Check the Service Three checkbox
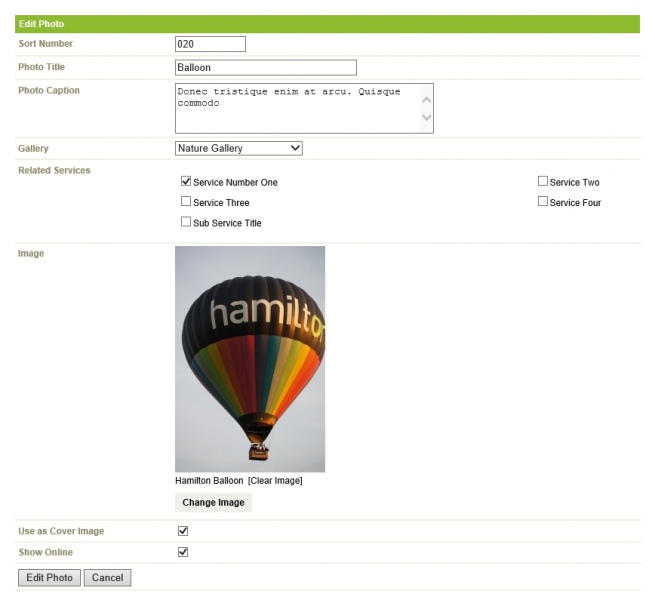This screenshot has width=655, height=600. (x=186, y=201)
